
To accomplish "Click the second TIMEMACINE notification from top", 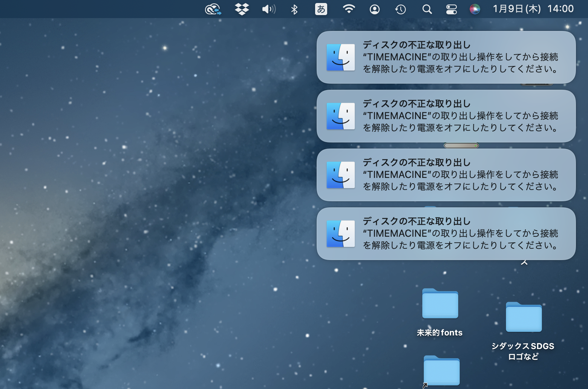I will [446, 116].
